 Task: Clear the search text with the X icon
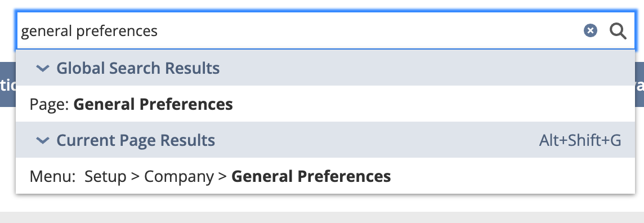point(590,30)
